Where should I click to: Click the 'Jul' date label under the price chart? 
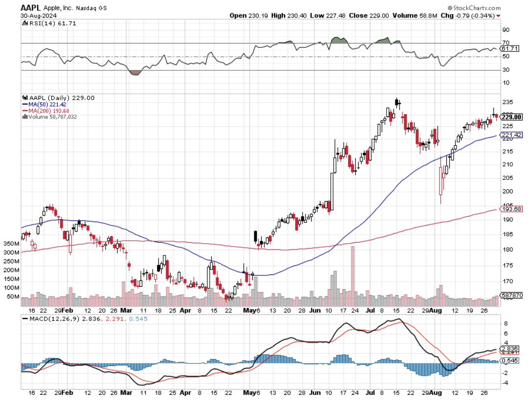(x=370, y=310)
